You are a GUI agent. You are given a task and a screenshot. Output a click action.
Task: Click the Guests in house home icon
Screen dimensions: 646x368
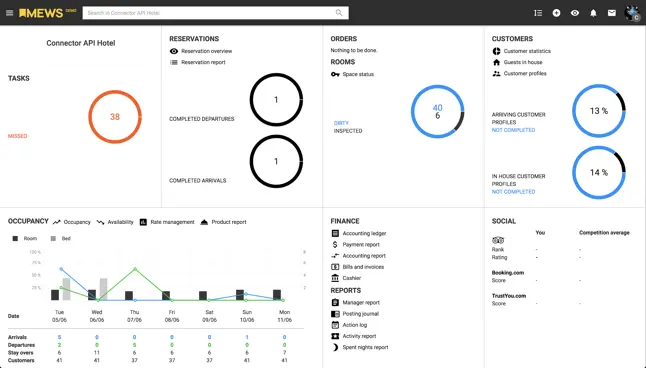(x=496, y=62)
